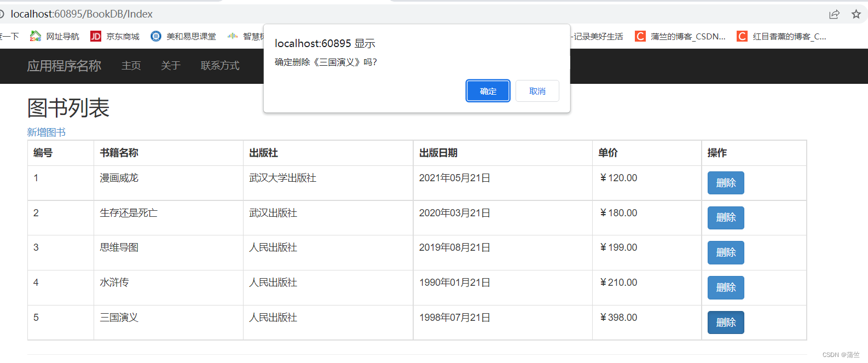Screen dimensions: 868x363
Task: Click the site info icon before the URL
Action: tap(2, 14)
